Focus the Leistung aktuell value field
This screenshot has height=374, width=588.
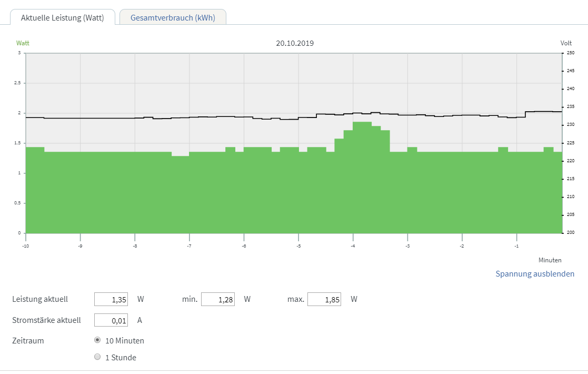[111, 299]
